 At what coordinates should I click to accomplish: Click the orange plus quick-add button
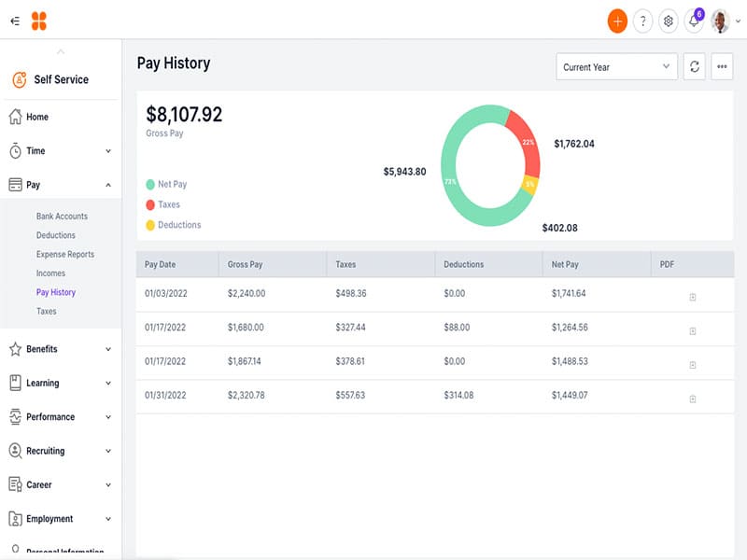click(617, 21)
